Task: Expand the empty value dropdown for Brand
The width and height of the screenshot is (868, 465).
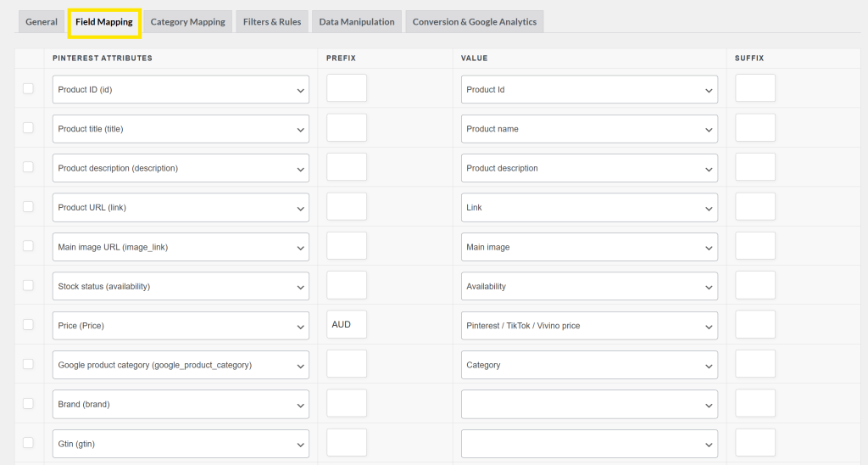Action: coord(589,405)
